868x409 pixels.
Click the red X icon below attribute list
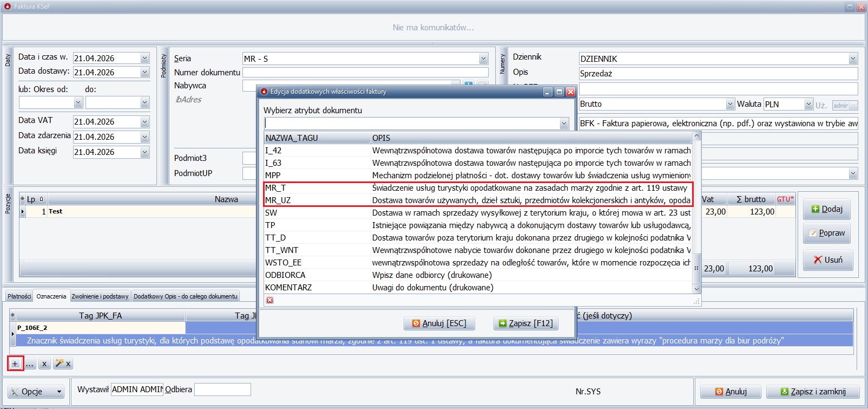(x=269, y=300)
